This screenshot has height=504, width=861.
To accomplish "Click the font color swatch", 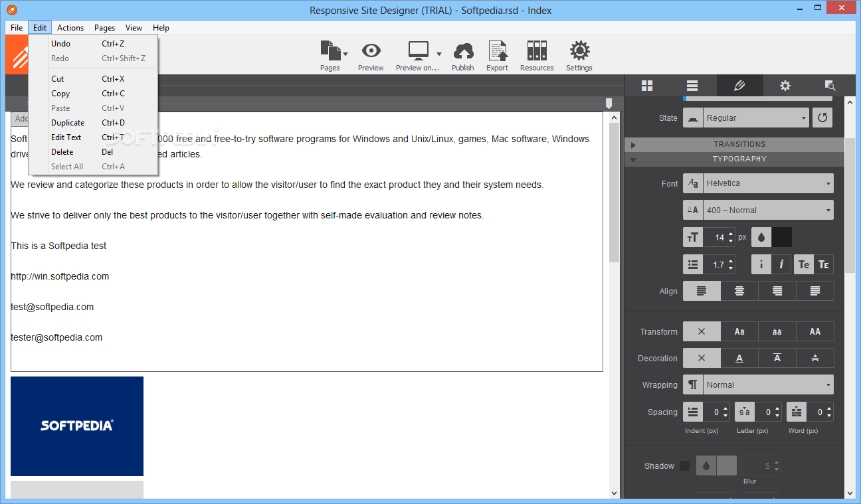I will click(x=782, y=237).
